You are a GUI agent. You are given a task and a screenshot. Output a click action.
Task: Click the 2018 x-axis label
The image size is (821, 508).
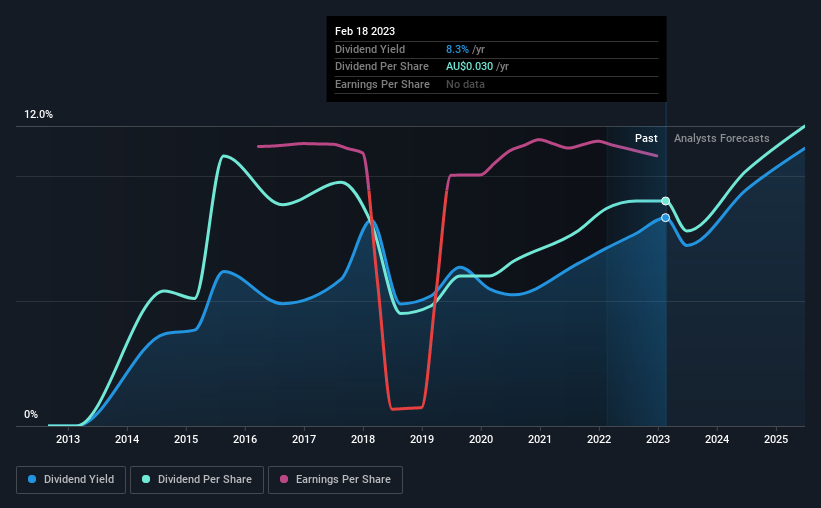click(x=363, y=439)
